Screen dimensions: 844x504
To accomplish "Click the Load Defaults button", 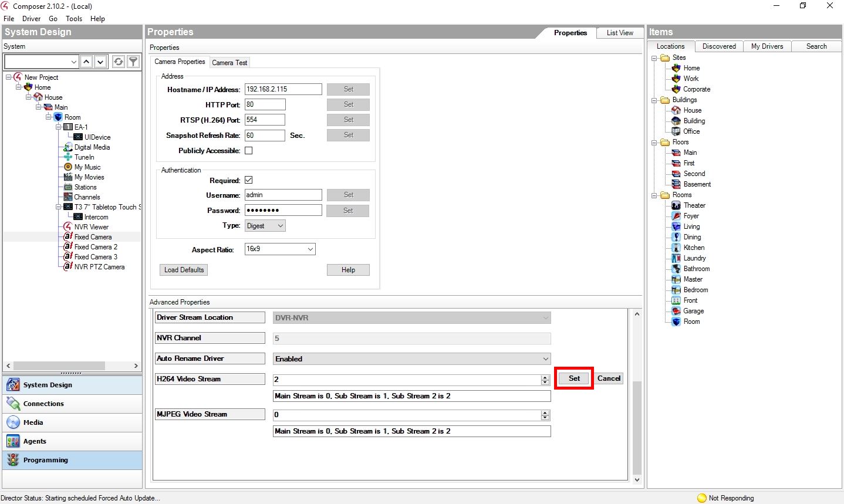I will [184, 270].
